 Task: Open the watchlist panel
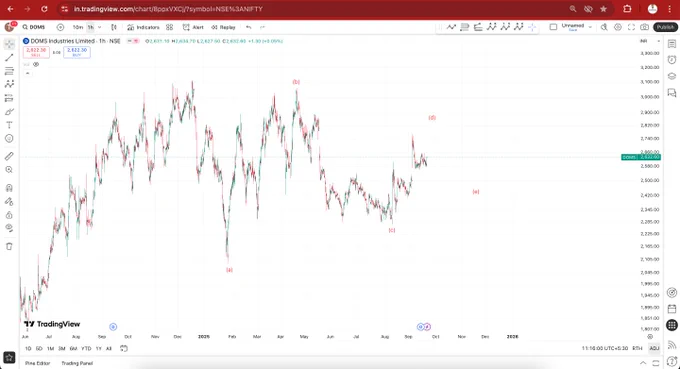(x=672, y=44)
